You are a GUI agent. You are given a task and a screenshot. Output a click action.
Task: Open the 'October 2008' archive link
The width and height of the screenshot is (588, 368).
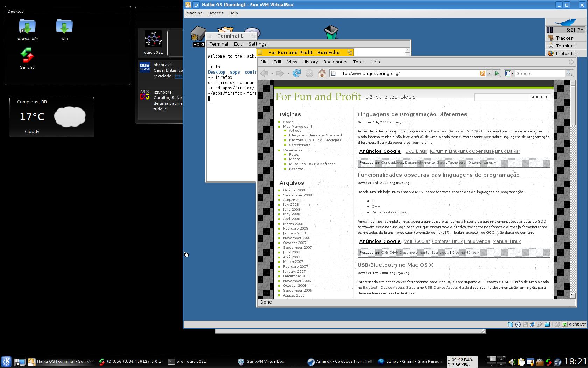295,190
